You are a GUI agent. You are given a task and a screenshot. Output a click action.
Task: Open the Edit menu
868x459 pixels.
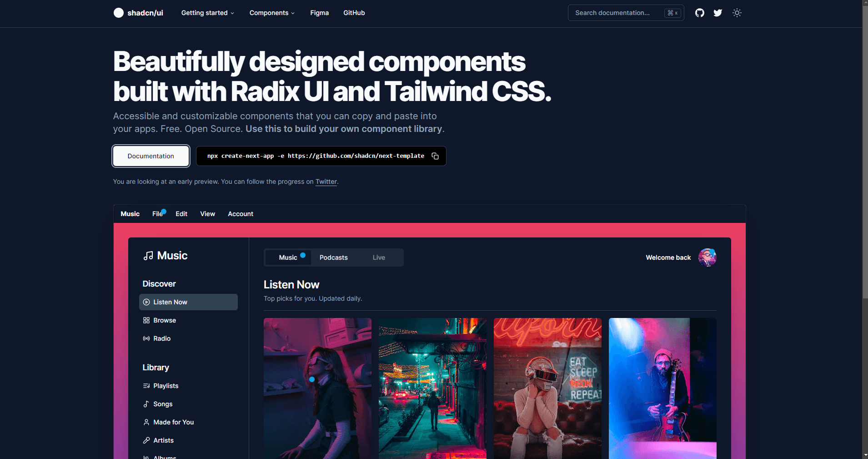[181, 214]
